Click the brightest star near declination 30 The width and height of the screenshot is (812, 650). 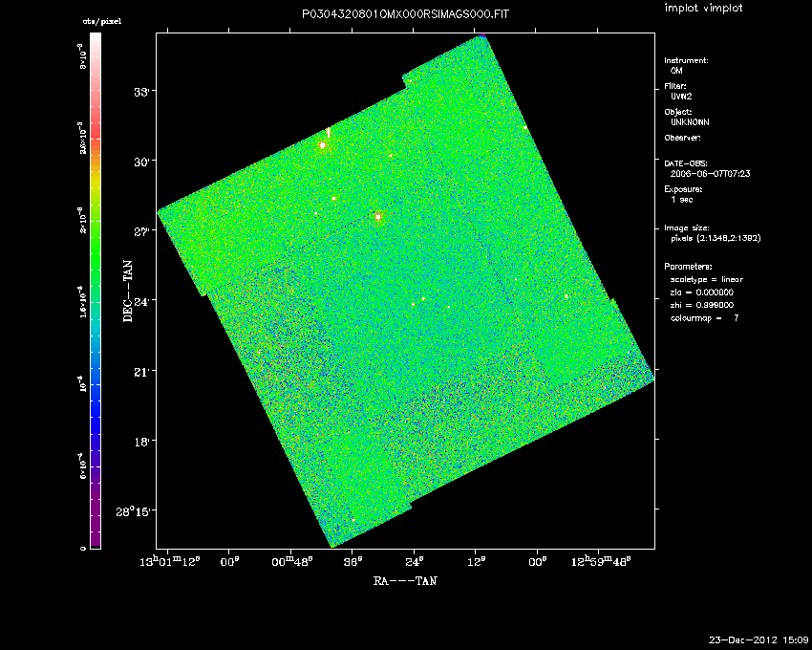click(x=323, y=145)
